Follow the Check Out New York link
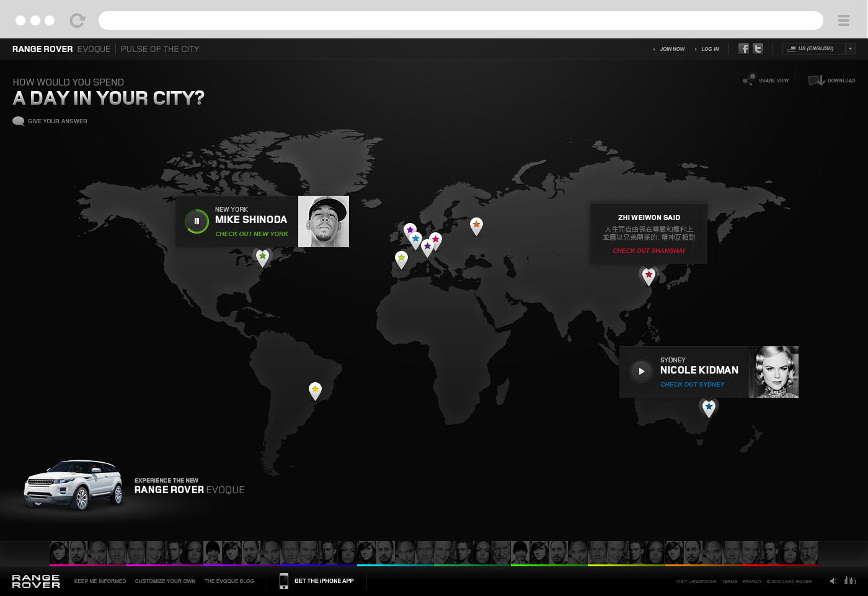Viewport: 868px width, 596px height. pos(252,234)
